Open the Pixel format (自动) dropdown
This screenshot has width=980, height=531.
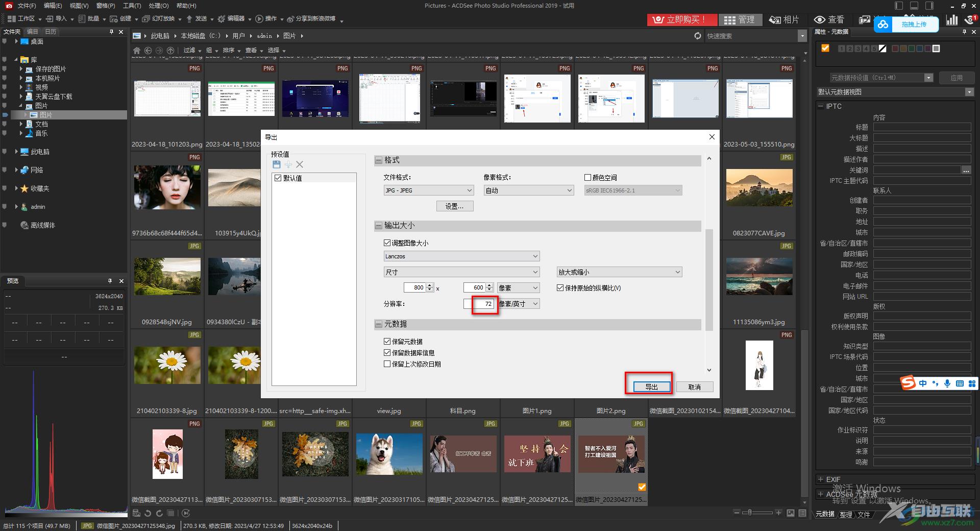point(529,190)
